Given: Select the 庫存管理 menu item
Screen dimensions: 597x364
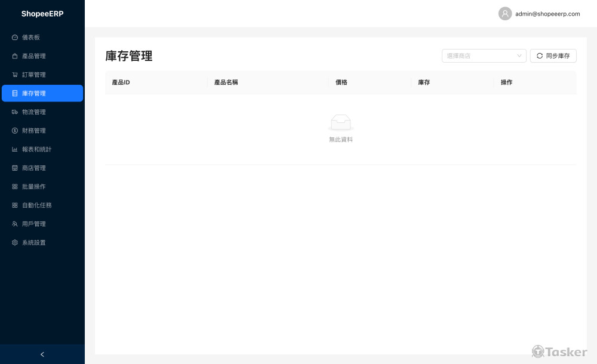Looking at the screenshot, I should [x=42, y=93].
